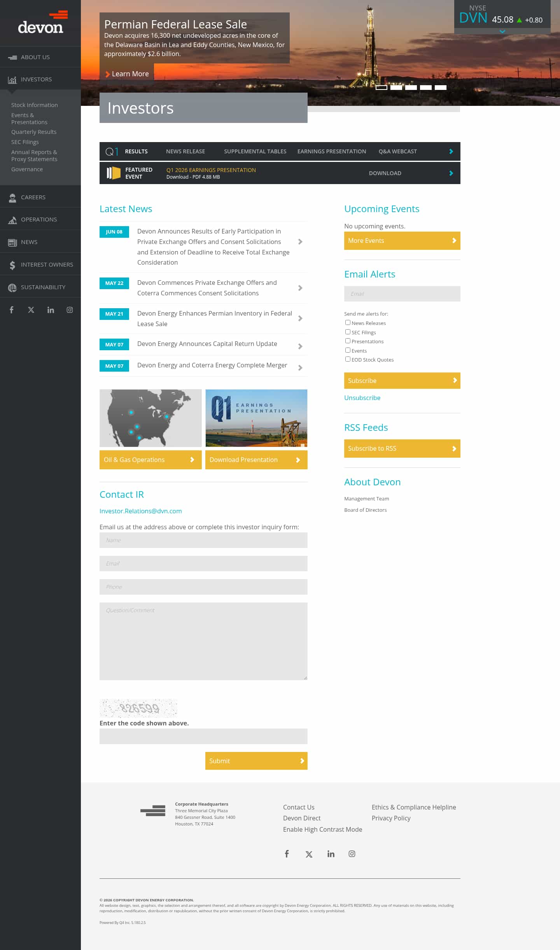The width and height of the screenshot is (560, 950).
Task: Click arrow beside Coterra Complete Merger news
Action: pos(300,368)
